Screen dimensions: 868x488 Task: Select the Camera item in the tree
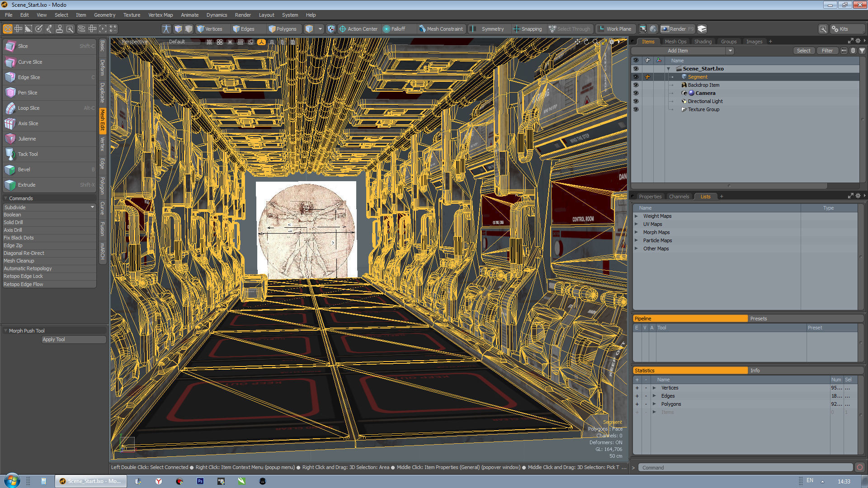(x=705, y=93)
